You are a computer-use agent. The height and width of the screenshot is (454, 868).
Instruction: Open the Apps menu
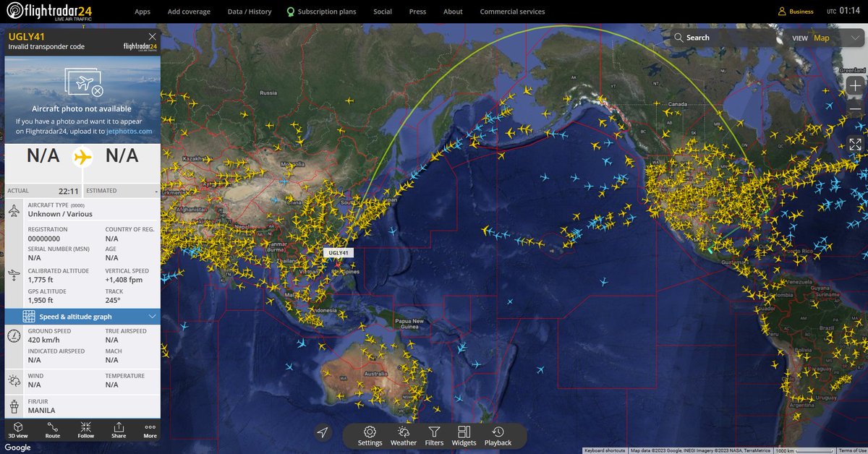coord(142,12)
